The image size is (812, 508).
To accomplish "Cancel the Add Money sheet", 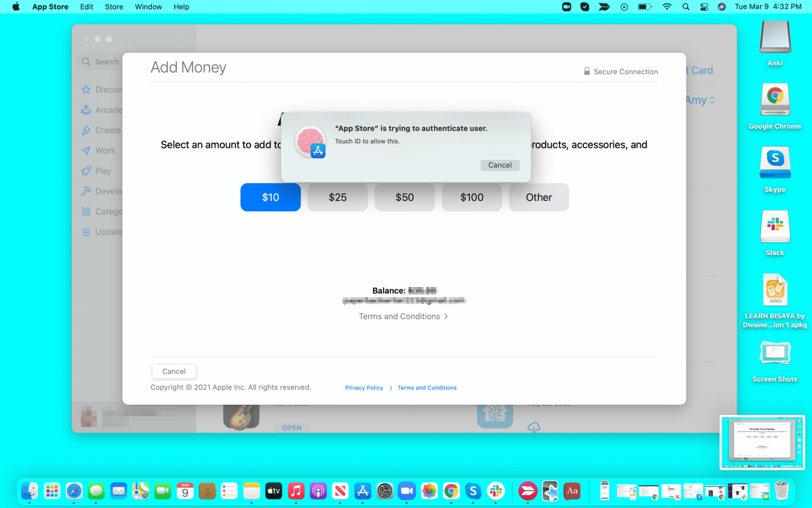I will 174,371.
